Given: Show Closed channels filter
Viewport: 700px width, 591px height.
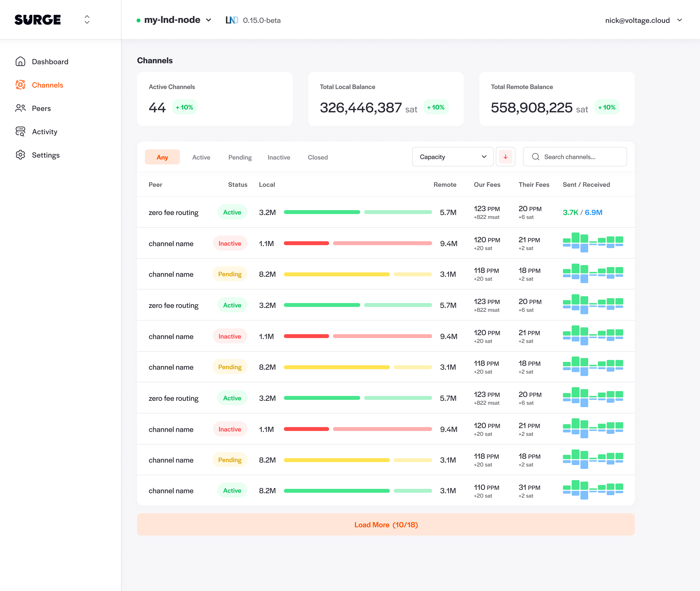Looking at the screenshot, I should click(x=317, y=157).
